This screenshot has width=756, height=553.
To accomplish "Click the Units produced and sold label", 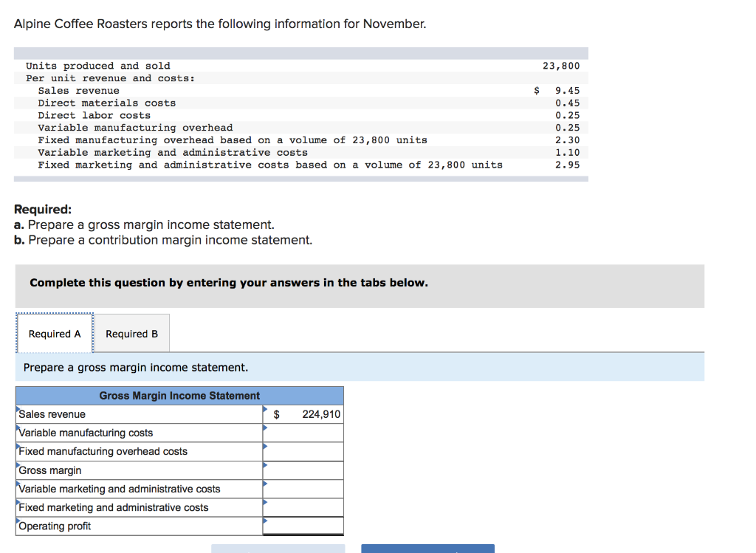I will point(98,66).
